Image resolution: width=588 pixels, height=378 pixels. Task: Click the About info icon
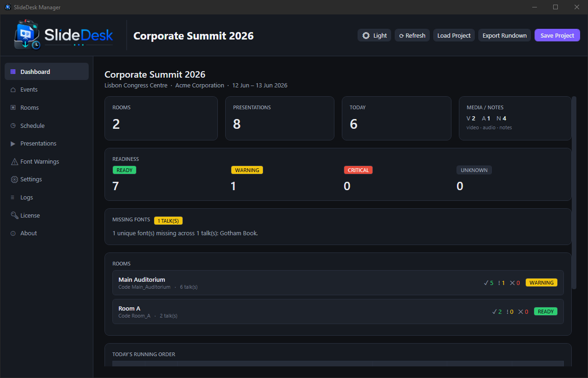tap(13, 233)
